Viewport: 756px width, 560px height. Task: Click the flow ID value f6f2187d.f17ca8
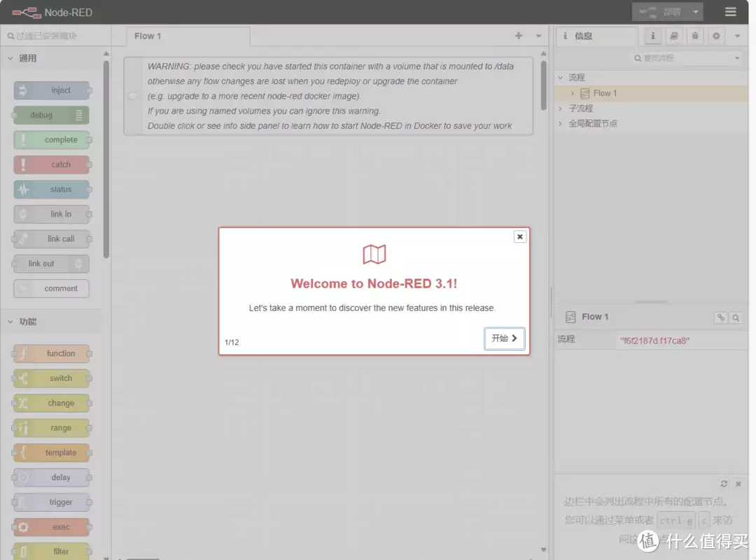tap(654, 340)
